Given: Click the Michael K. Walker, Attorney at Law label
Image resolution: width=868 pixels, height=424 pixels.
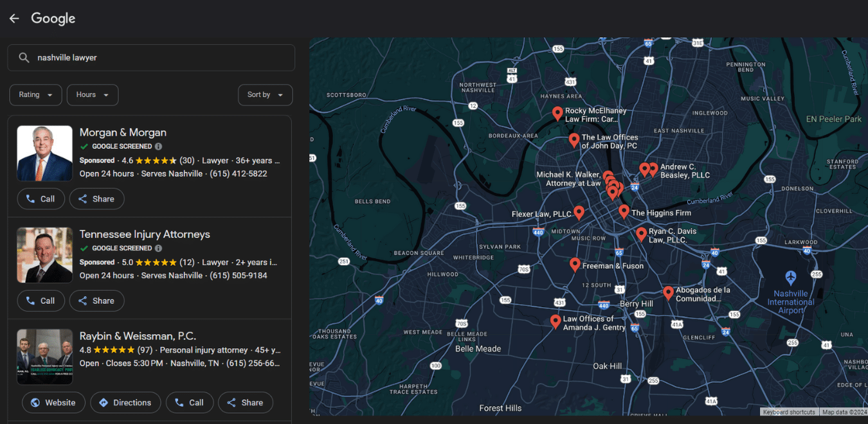Looking at the screenshot, I should tap(568, 179).
